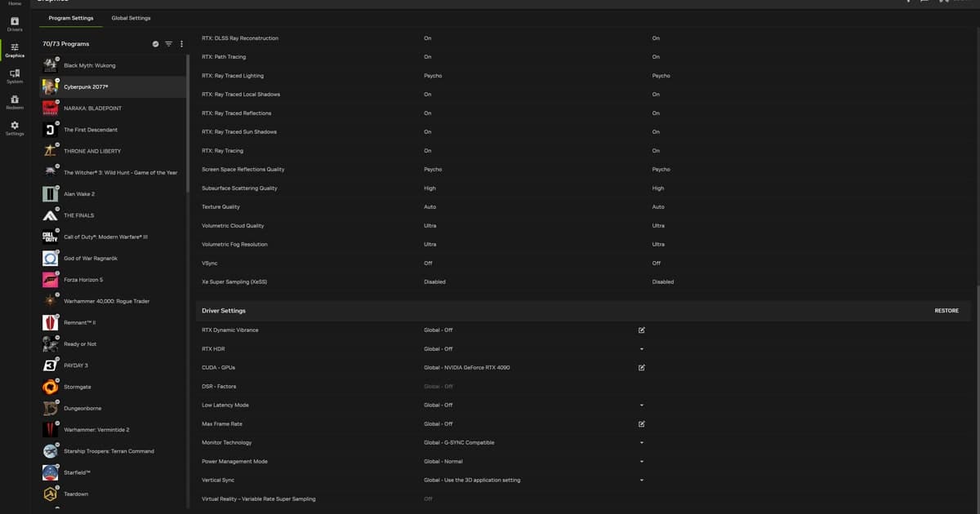Viewport: 980px width, 514px height.
Task: Click the Subsurface Scattering Quality label
Action: click(239, 188)
